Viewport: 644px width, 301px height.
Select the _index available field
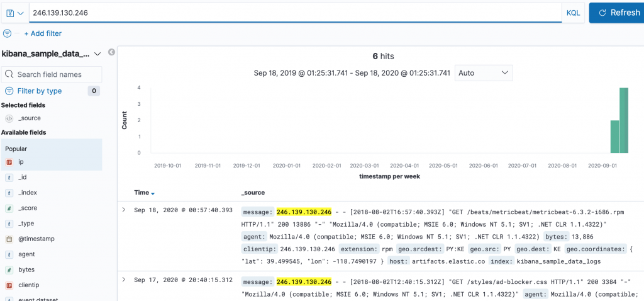point(28,193)
